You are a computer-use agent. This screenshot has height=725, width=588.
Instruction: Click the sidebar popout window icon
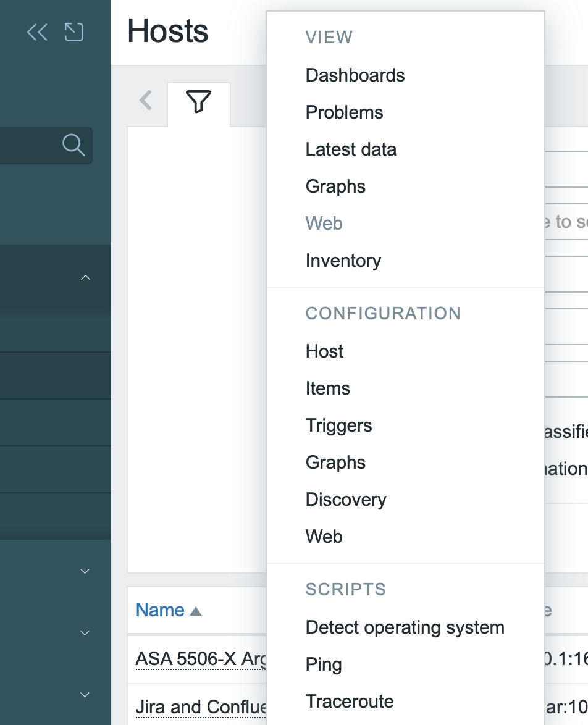[x=74, y=32]
